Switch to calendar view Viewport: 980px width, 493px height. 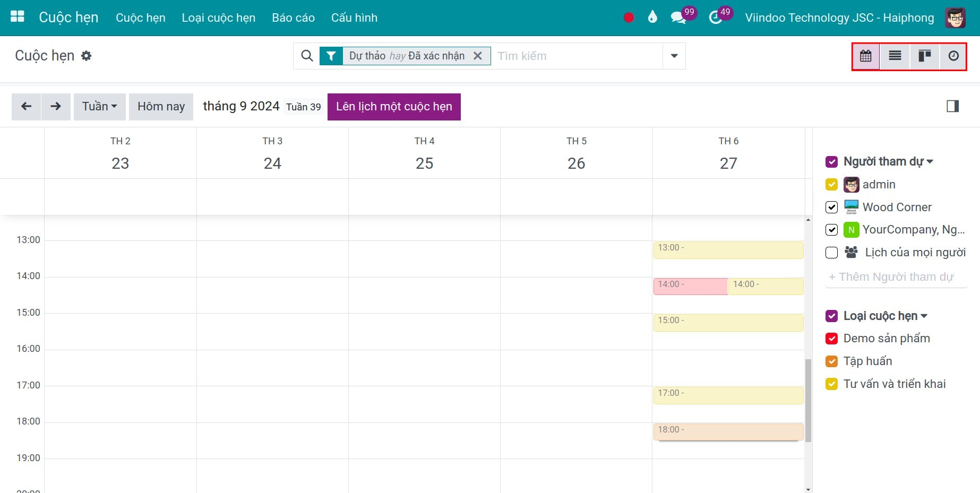point(866,56)
